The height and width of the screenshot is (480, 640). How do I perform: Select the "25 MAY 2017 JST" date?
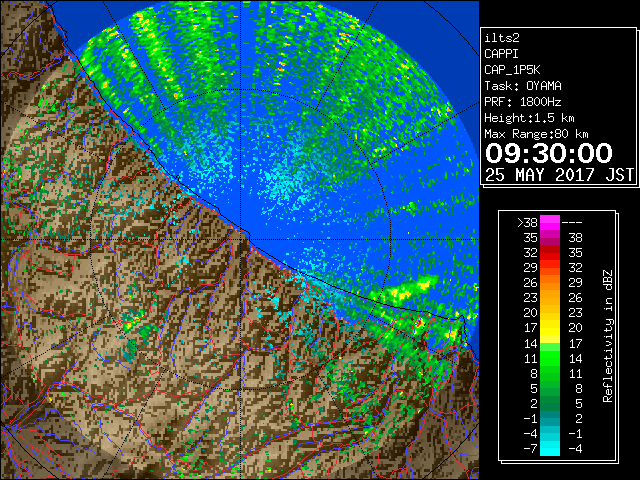[x=559, y=175]
